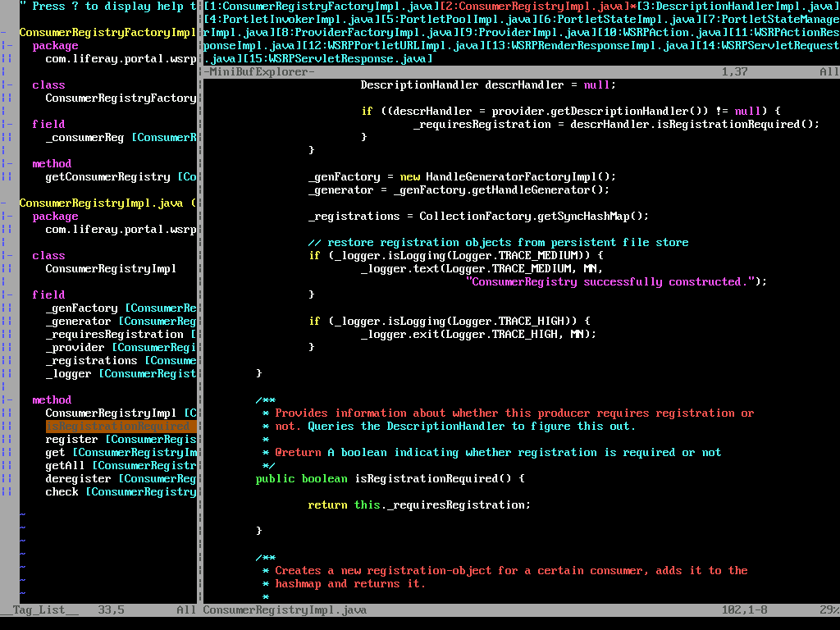Toggle fold marker beside field in ConsumerRegistryImpl.java

[7, 295]
